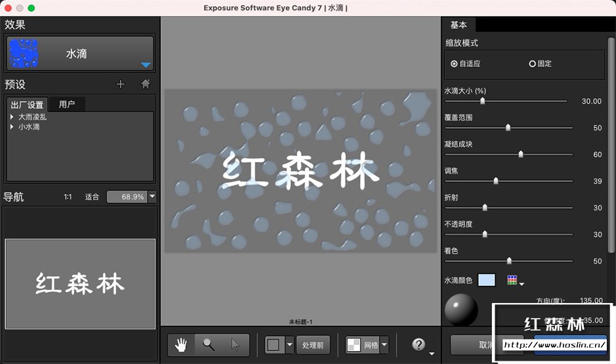
Task: Open the preview split dropdown arrow
Action: click(x=290, y=345)
